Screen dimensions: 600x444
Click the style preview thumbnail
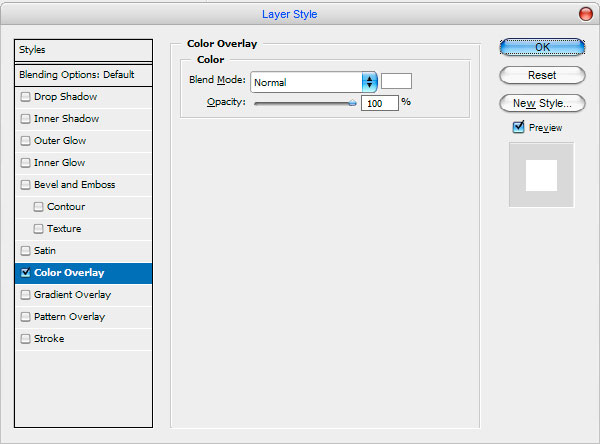541,175
